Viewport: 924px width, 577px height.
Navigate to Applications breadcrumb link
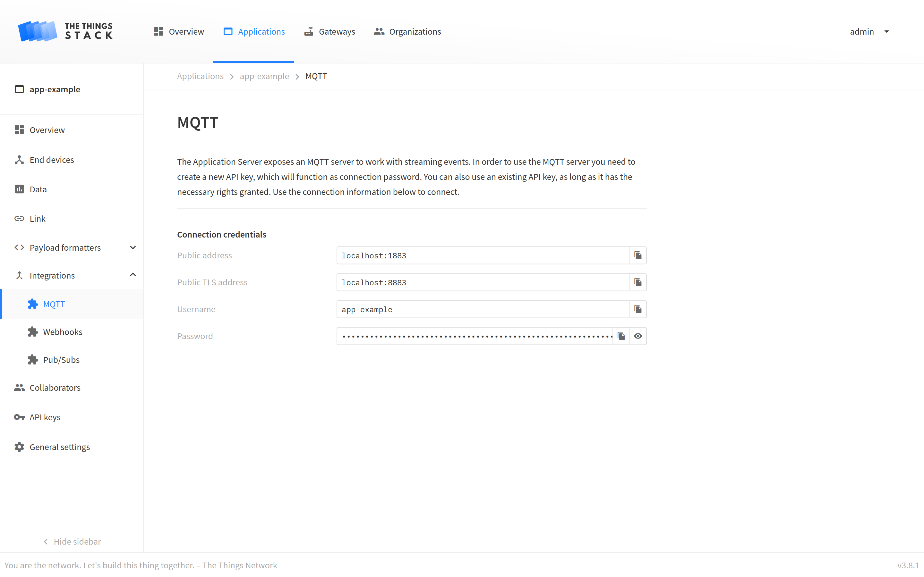tap(200, 76)
